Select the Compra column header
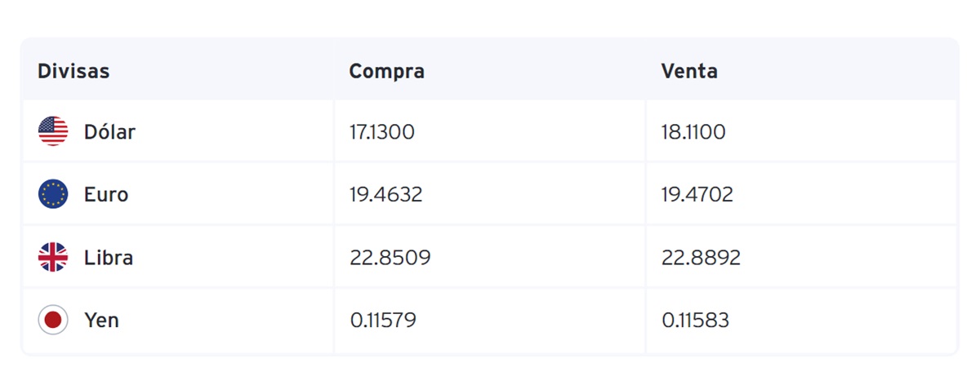Viewport: 980px width, 385px height. (387, 71)
